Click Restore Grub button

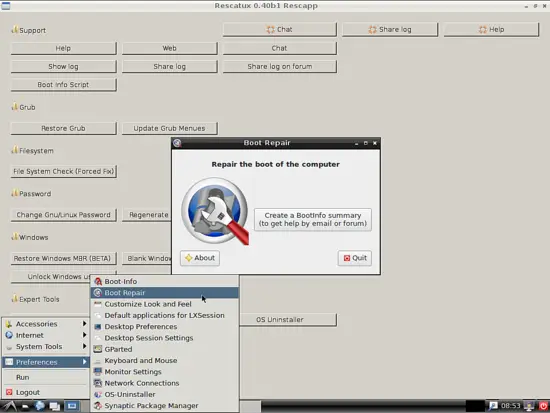pyautogui.click(x=63, y=128)
